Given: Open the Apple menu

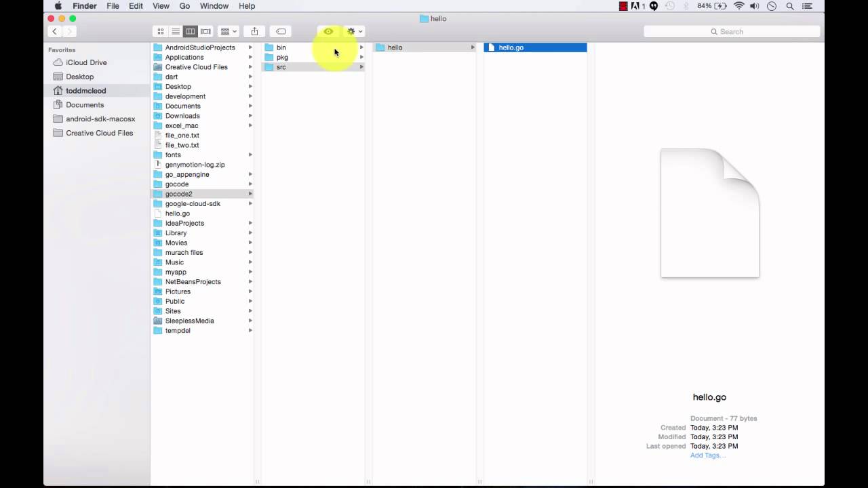Looking at the screenshot, I should [x=58, y=6].
